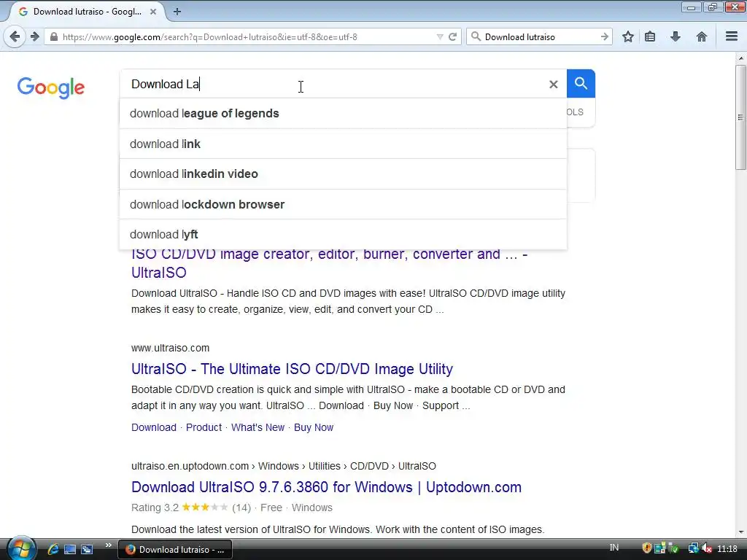Choose suggestion download link
The width and height of the screenshot is (747, 560).
[343, 144]
